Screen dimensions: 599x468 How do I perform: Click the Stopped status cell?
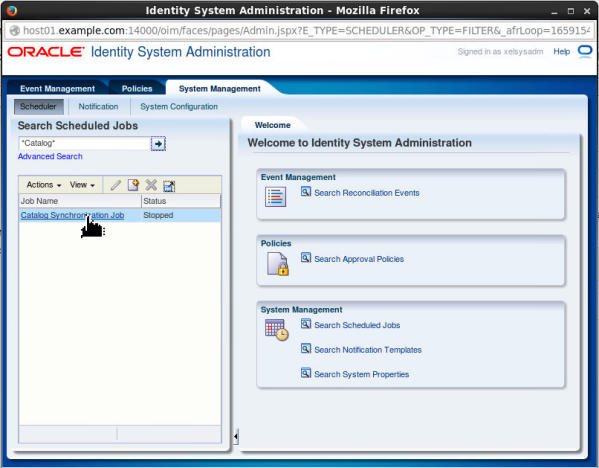click(181, 215)
